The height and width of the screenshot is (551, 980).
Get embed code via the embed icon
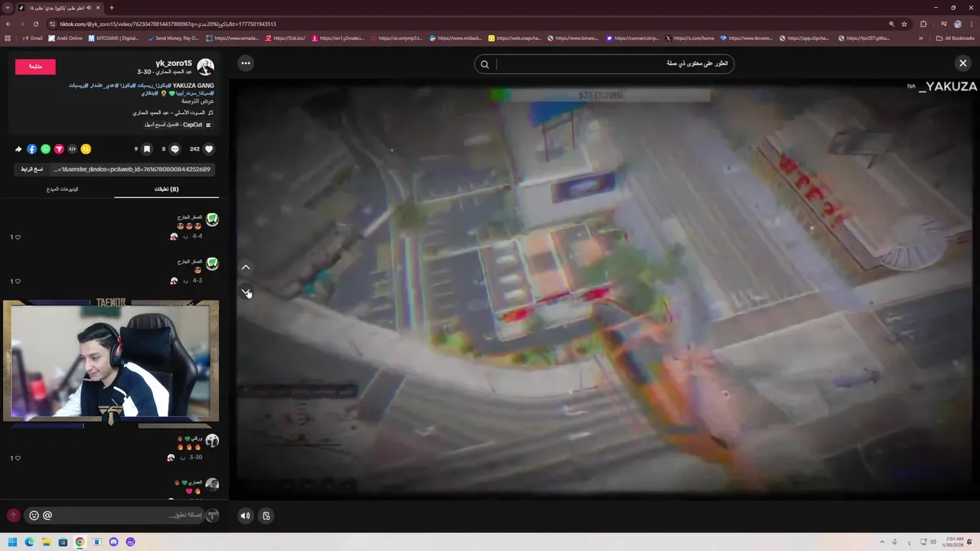72,149
